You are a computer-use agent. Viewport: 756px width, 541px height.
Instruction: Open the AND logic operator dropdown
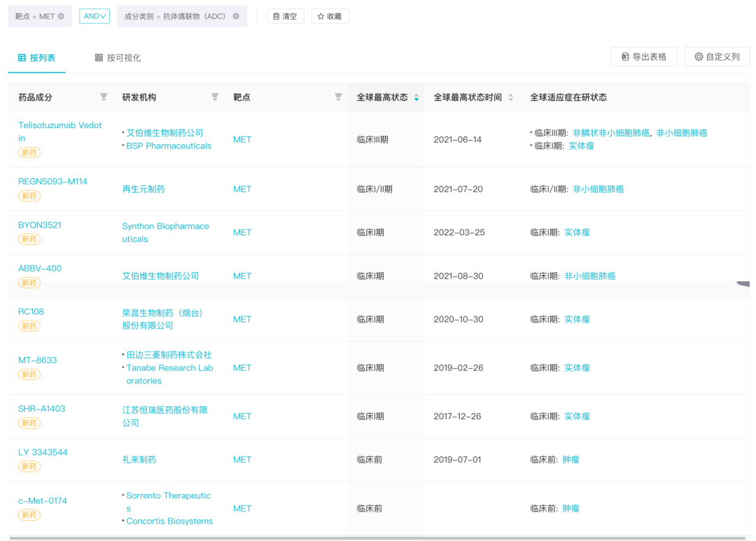[94, 16]
